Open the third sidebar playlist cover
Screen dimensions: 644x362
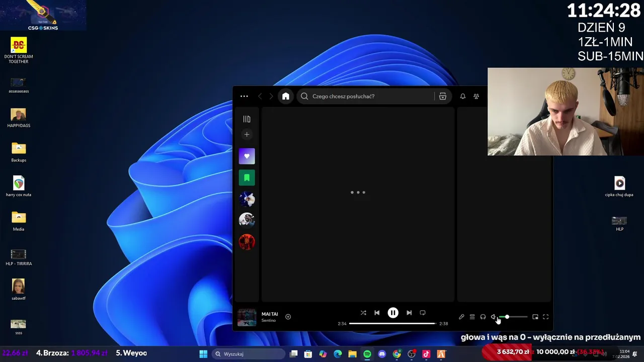pos(247,199)
